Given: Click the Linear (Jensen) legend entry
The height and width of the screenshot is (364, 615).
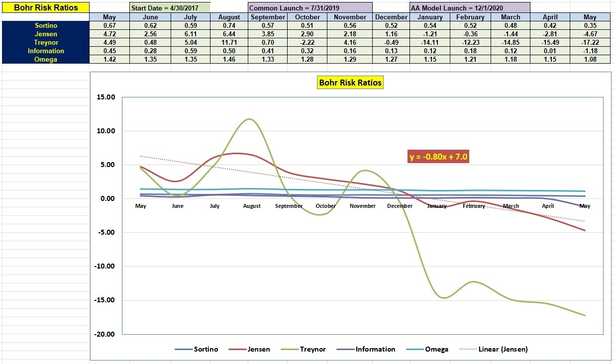Looking at the screenshot, I should coord(493,349).
